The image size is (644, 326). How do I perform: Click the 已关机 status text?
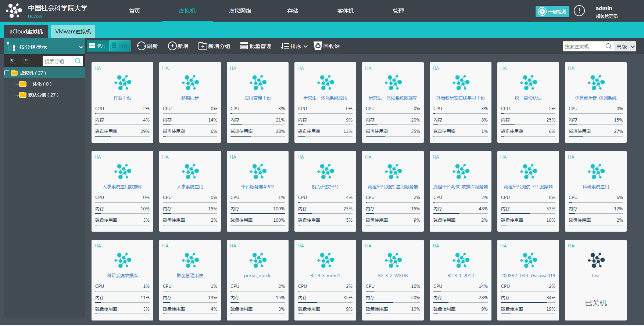(596, 303)
